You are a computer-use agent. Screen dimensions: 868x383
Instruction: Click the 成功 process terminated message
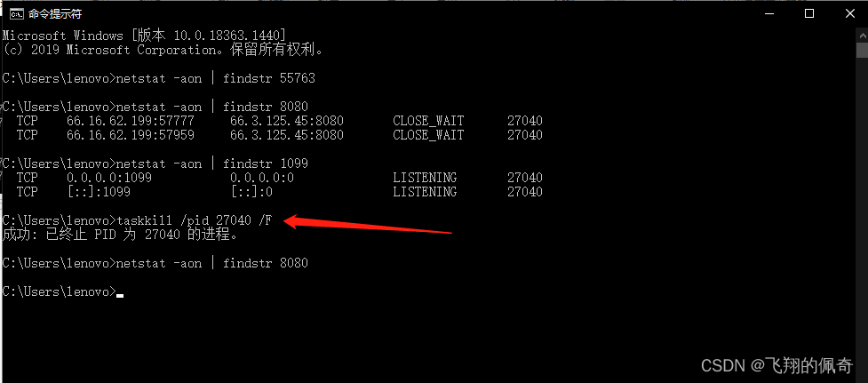click(120, 235)
